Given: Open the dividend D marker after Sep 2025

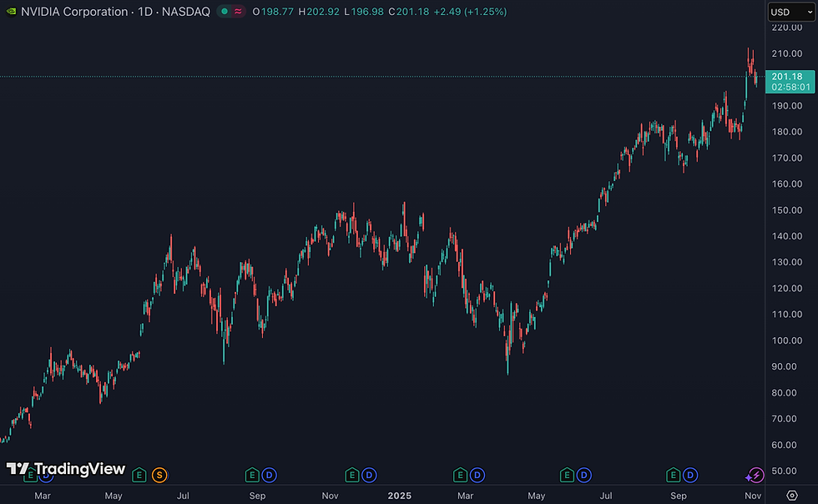Looking at the screenshot, I should [x=690, y=476].
